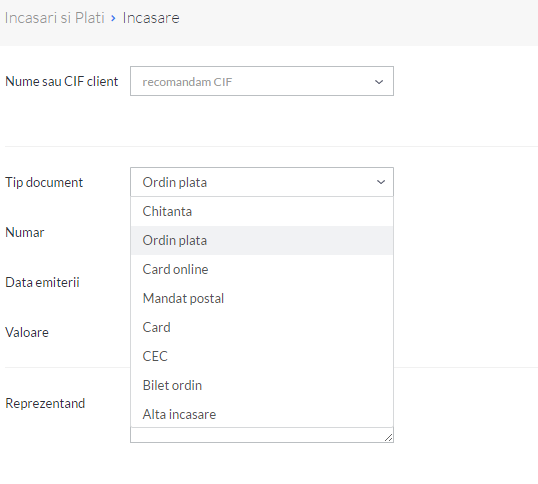The height and width of the screenshot is (484, 538).
Task: Click the Incasare breadcrumb item
Action: tap(151, 18)
